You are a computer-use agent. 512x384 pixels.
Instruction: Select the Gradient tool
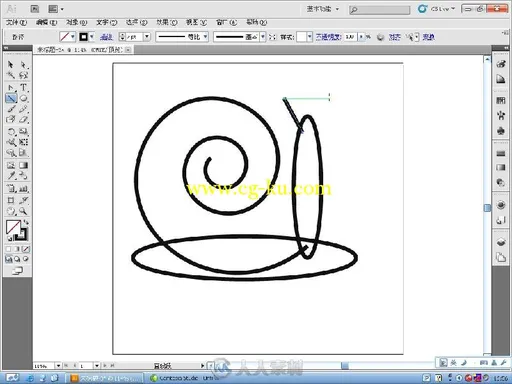point(23,165)
